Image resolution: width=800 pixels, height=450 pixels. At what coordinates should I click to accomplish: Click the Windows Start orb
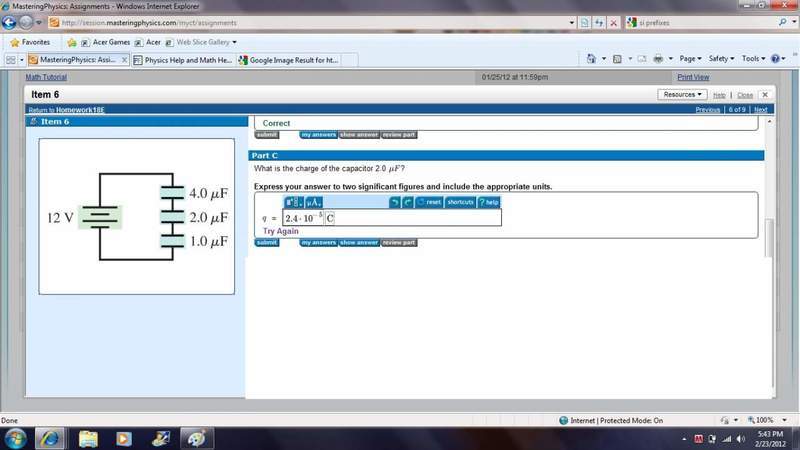point(15,438)
